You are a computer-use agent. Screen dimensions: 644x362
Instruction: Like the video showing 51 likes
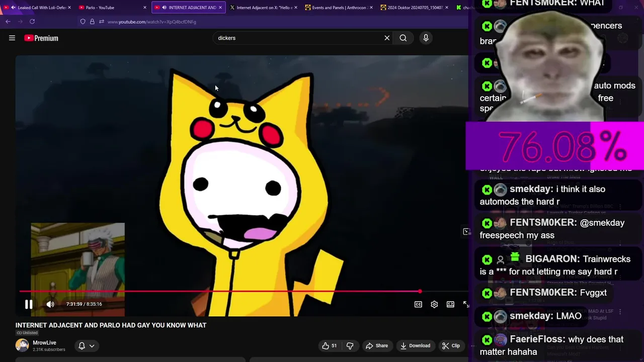330,345
